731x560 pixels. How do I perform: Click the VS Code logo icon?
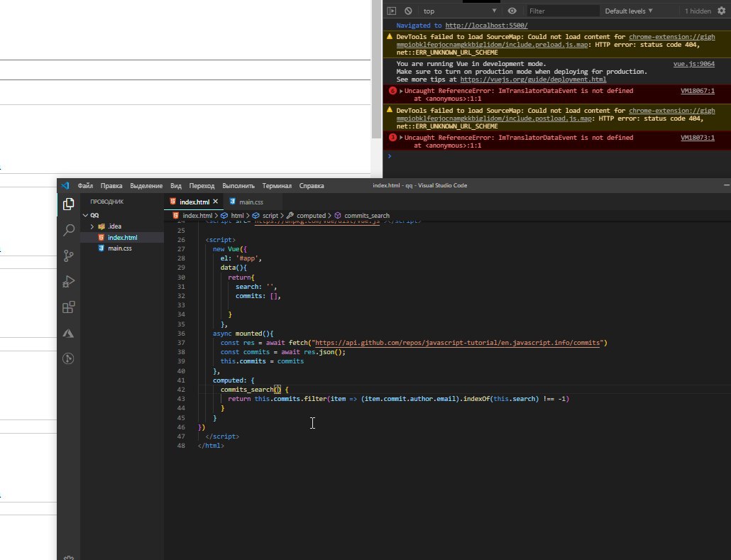[65, 185]
